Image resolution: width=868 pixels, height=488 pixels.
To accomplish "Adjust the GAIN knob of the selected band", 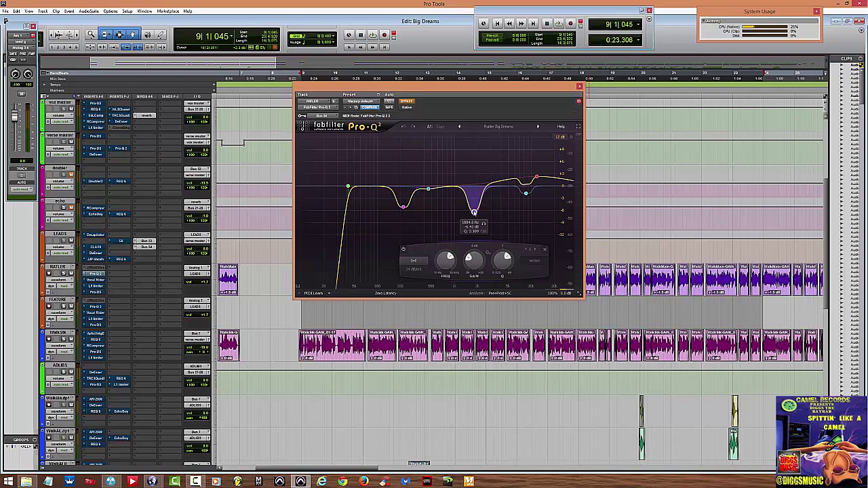I will point(474,260).
